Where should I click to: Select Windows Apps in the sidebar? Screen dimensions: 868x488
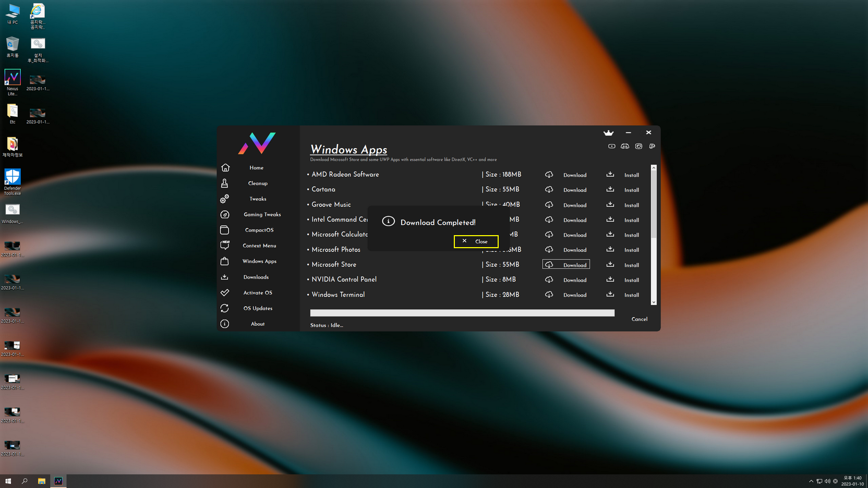click(x=259, y=261)
